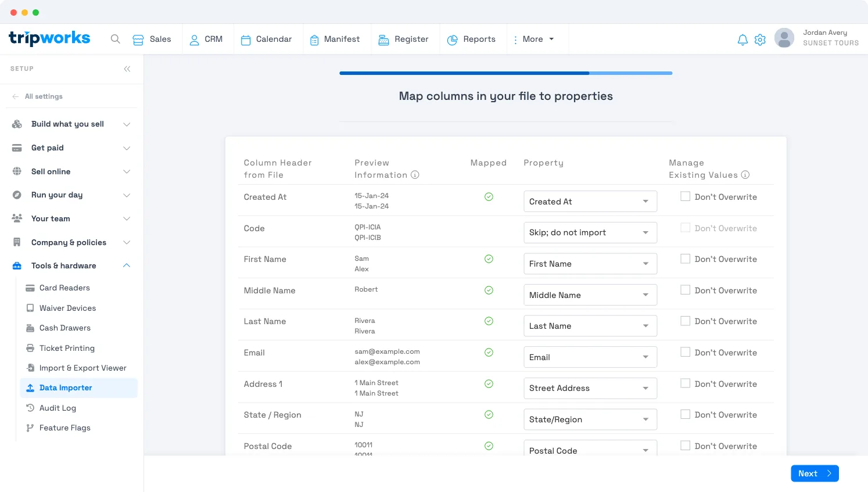Click the Cash Drawers icon
Viewport: 868px width, 492px height.
click(30, 328)
